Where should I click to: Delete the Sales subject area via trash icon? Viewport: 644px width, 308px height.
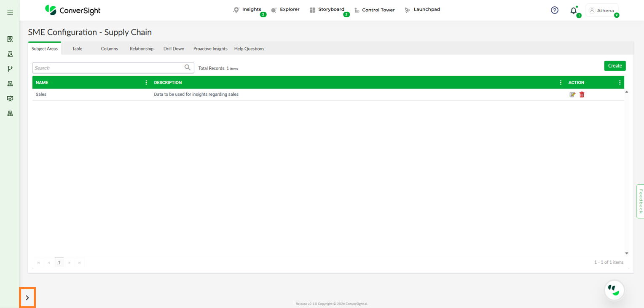(582, 95)
